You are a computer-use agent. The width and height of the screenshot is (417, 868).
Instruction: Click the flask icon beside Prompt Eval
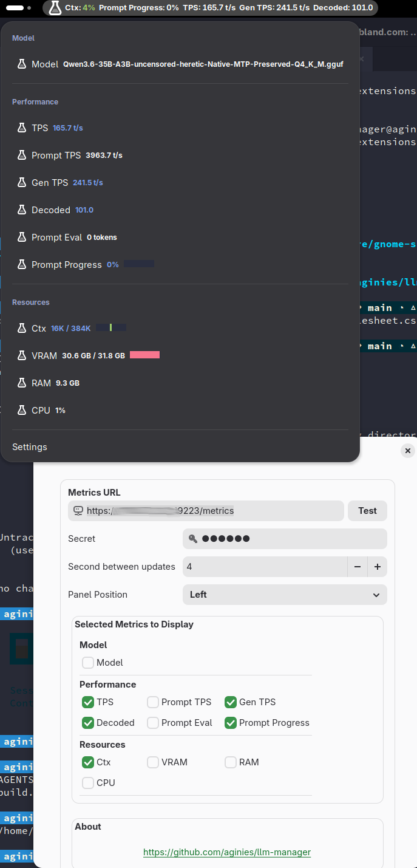[22, 238]
